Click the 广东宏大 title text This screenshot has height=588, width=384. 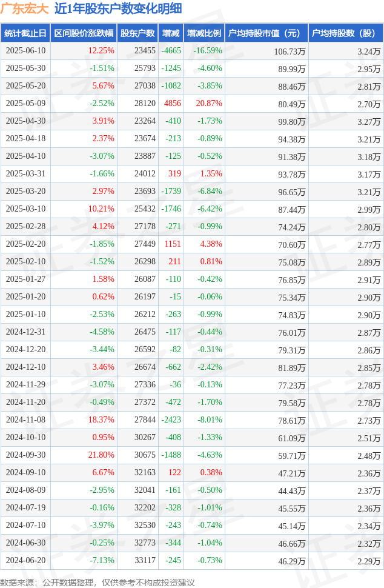point(24,8)
